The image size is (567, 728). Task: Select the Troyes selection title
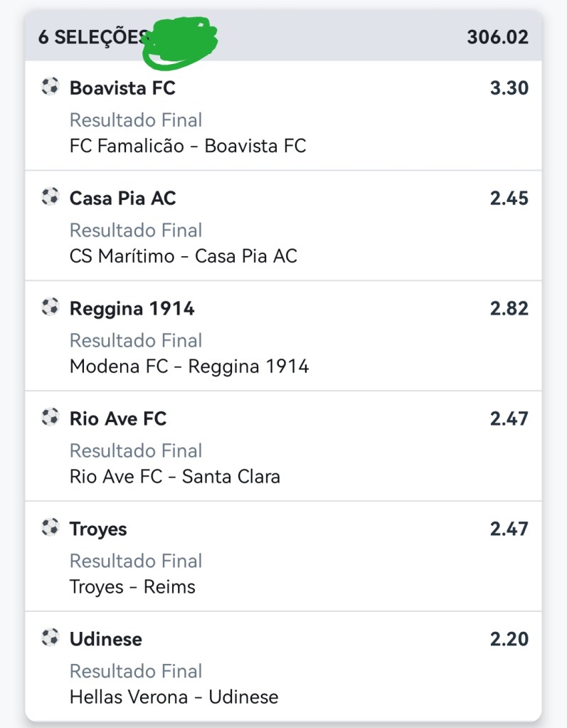(x=98, y=529)
